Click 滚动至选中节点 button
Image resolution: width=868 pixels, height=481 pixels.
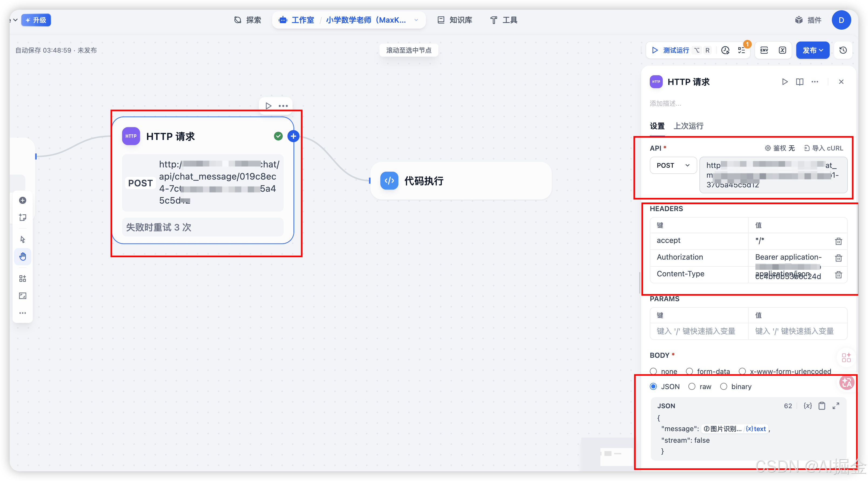coord(409,50)
